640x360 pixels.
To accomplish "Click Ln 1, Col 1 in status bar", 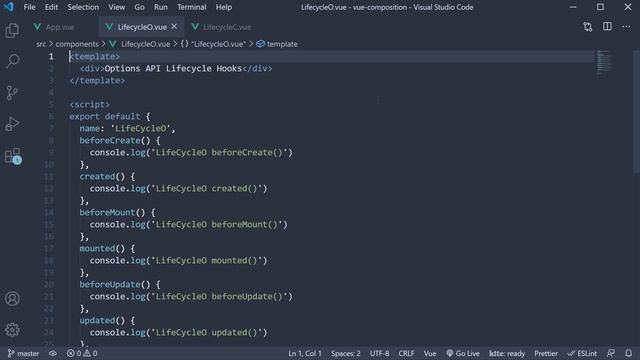I will 305,353.
